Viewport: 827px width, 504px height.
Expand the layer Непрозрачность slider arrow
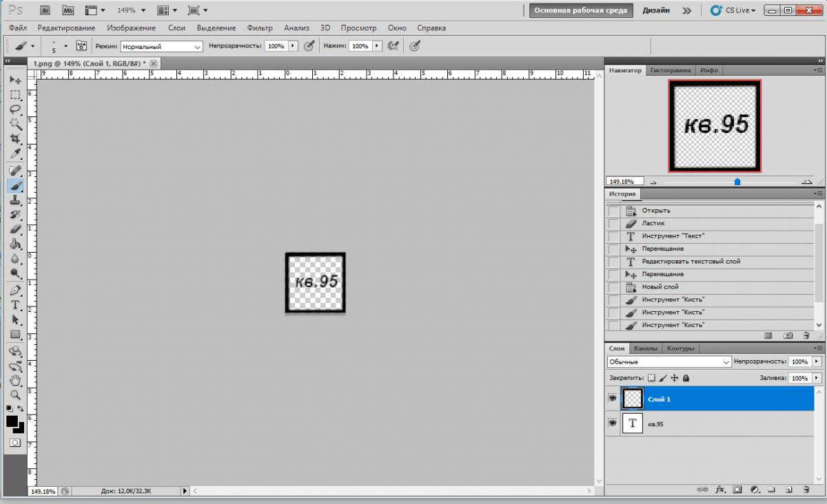click(x=817, y=361)
